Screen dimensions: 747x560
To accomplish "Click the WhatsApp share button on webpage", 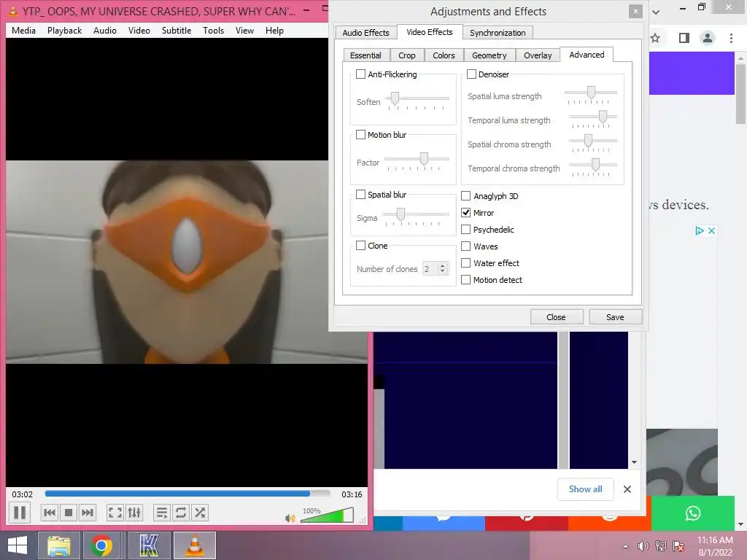I will pyautogui.click(x=693, y=513).
